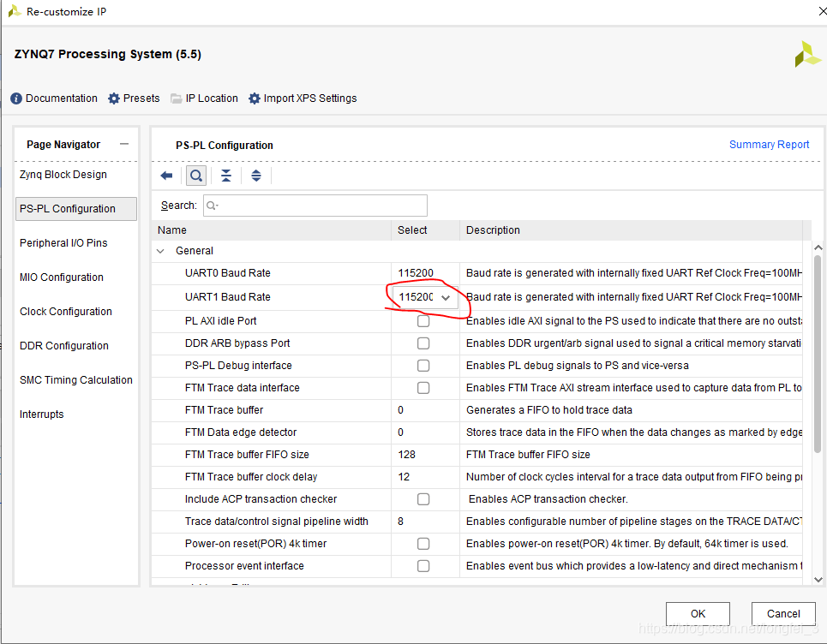Click the FTM Trace buffer value 0

pyautogui.click(x=401, y=410)
